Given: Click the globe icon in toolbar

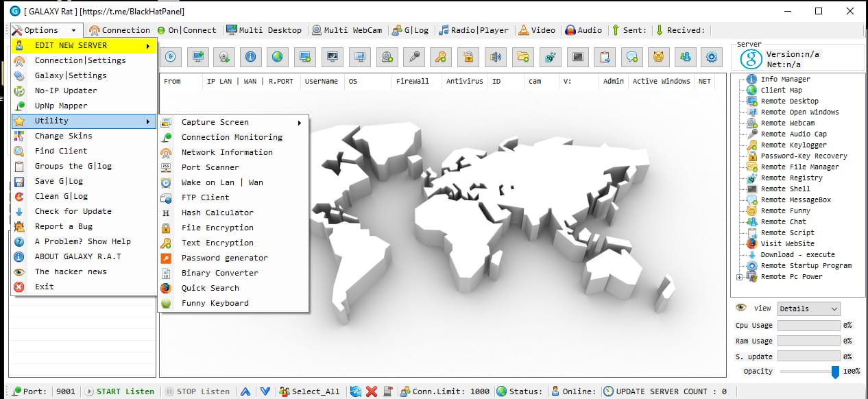Looking at the screenshot, I should (x=278, y=58).
